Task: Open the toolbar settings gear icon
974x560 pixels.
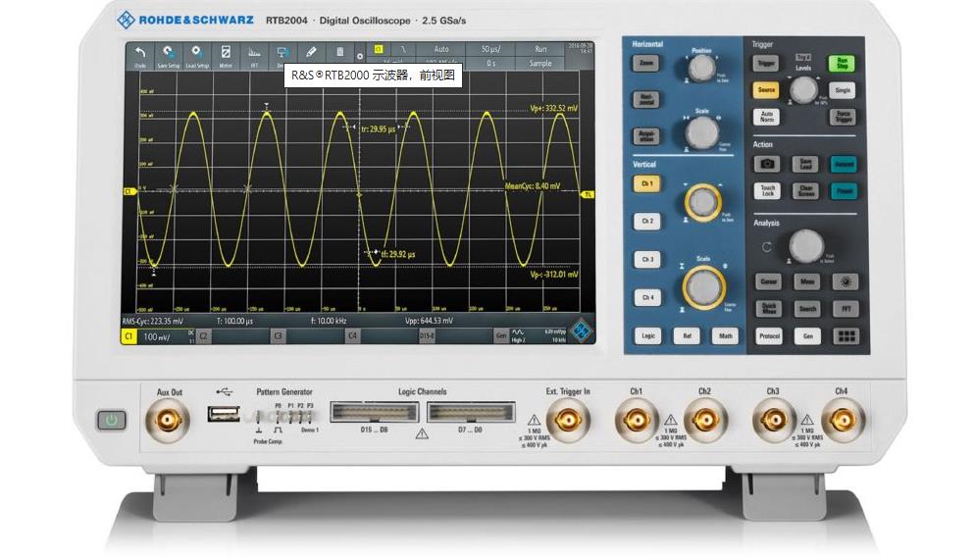Action: tap(360, 57)
